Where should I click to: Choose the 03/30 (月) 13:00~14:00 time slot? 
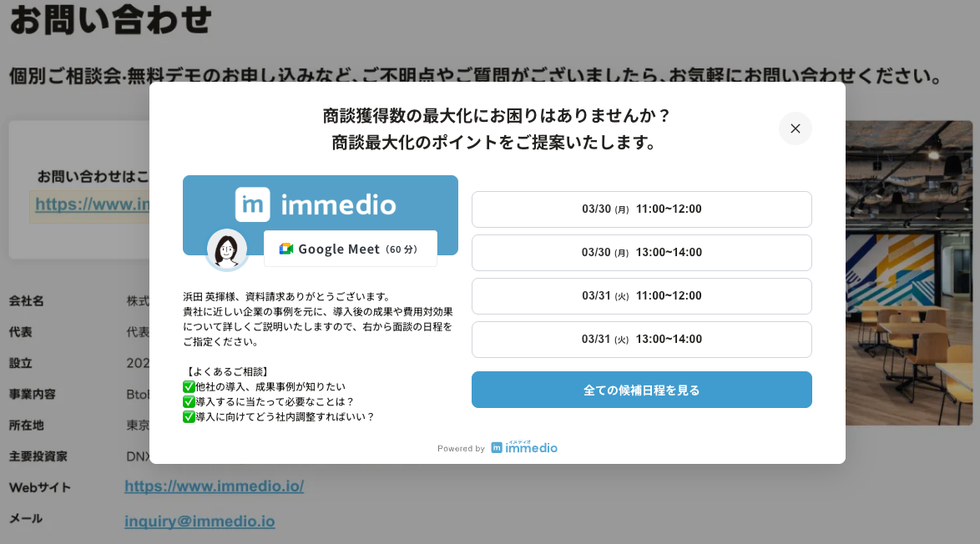click(x=641, y=253)
